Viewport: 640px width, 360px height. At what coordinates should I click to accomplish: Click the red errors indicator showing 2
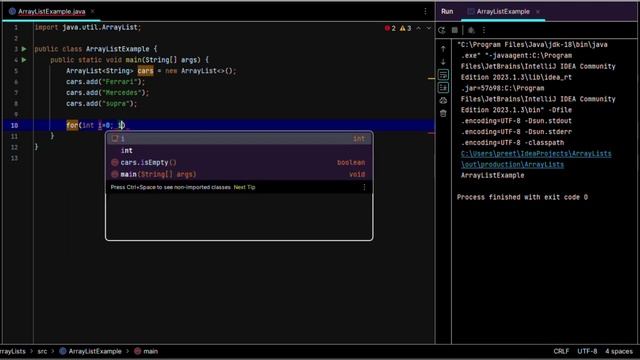390,28
